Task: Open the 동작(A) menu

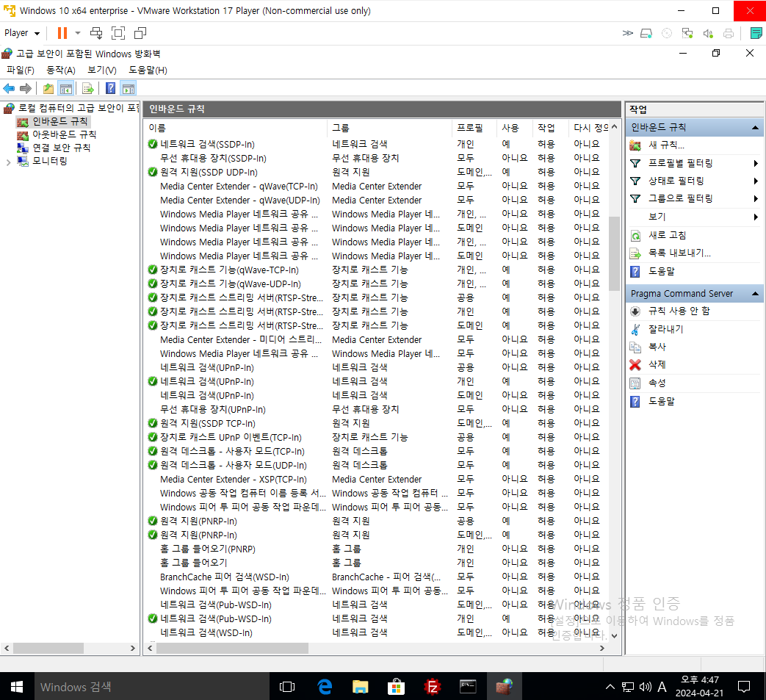Action: click(60, 71)
